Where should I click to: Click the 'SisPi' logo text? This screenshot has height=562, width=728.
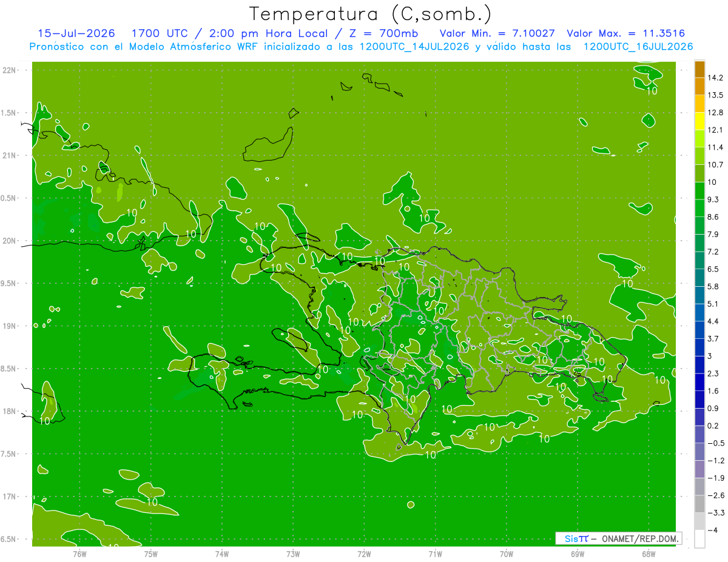point(576,538)
